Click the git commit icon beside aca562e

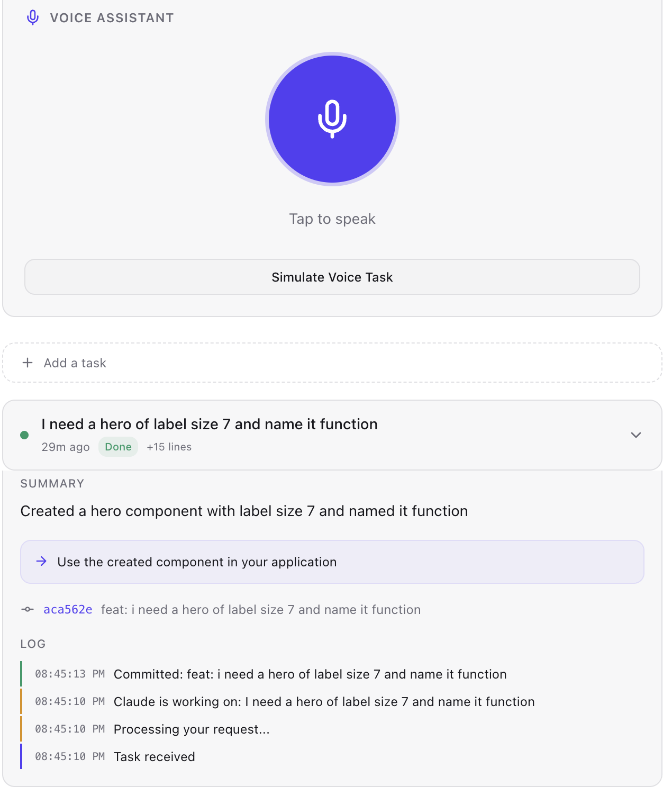click(28, 609)
